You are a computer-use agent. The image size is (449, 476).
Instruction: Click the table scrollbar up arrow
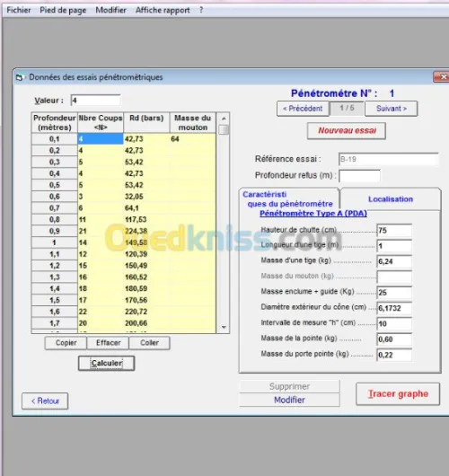[x=224, y=119]
